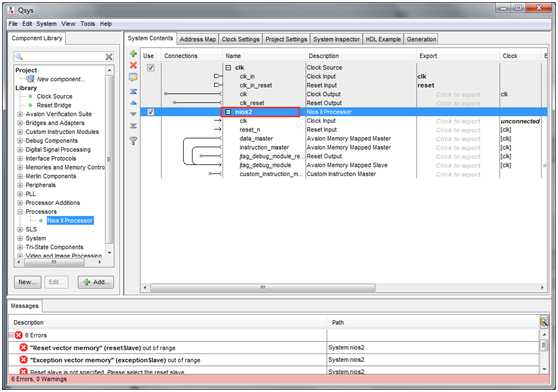Switch to the Clock Settings tab

(241, 39)
